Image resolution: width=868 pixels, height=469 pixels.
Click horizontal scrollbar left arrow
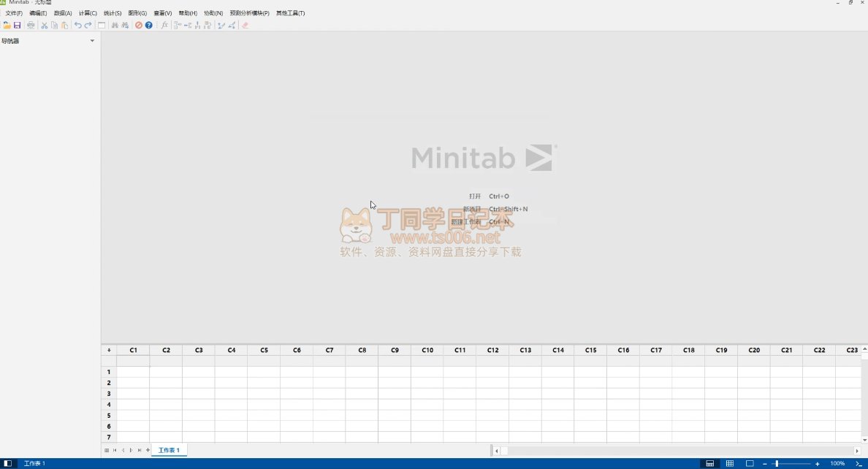497,451
